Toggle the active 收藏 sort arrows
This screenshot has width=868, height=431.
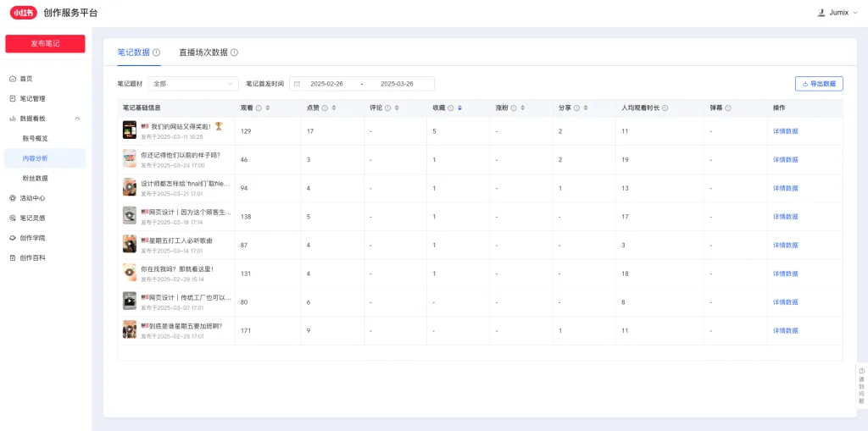click(x=459, y=108)
